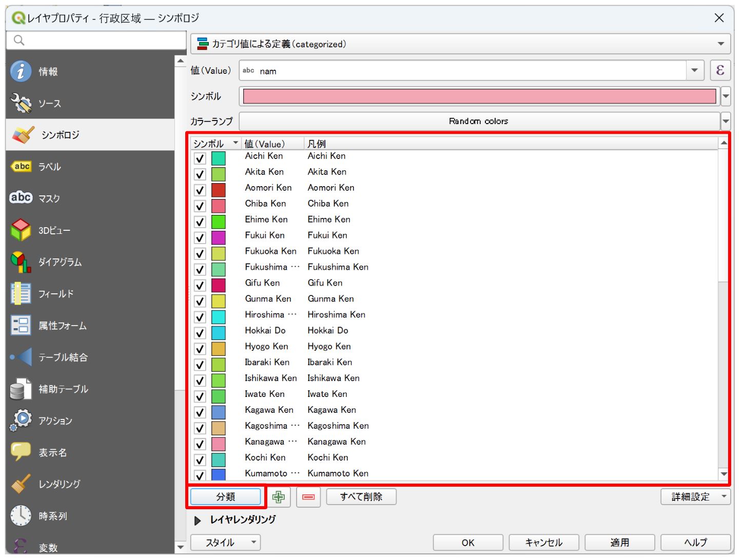Switch to the シンボロジ tab
Viewport: 744px width, 560px height.
(90, 135)
